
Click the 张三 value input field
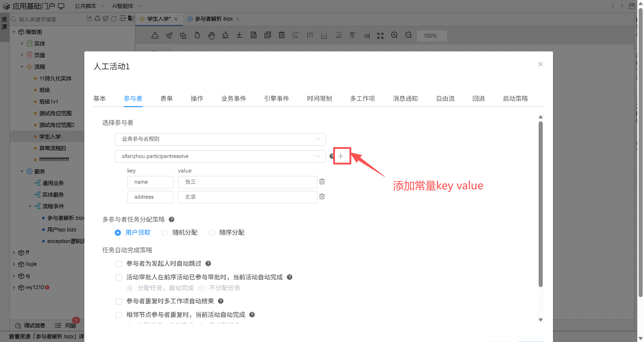tap(248, 182)
